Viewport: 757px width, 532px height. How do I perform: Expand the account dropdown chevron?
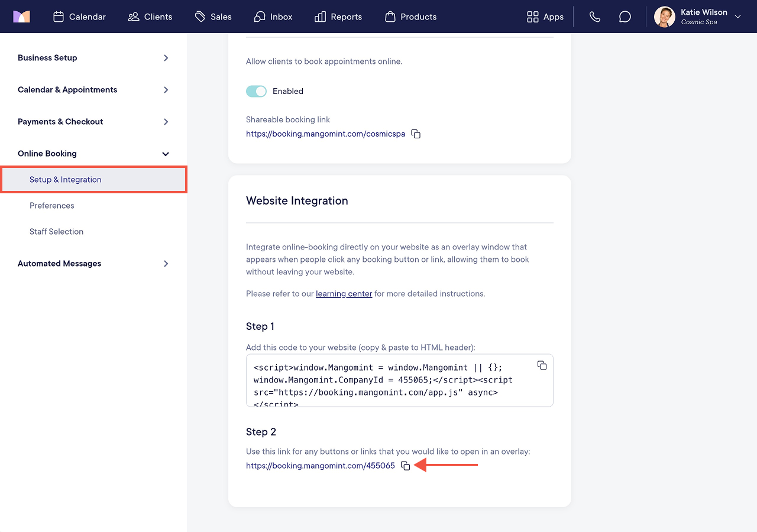[737, 17]
